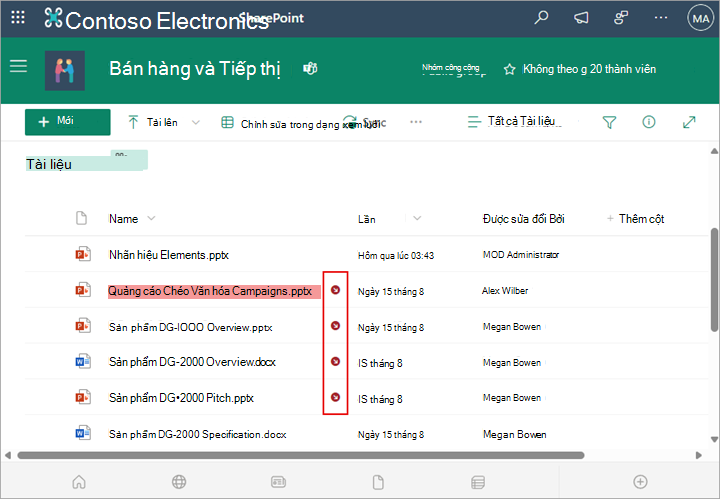Image resolution: width=720 pixels, height=499 pixels.
Task: Open the filter pane funnel icon
Action: (609, 122)
